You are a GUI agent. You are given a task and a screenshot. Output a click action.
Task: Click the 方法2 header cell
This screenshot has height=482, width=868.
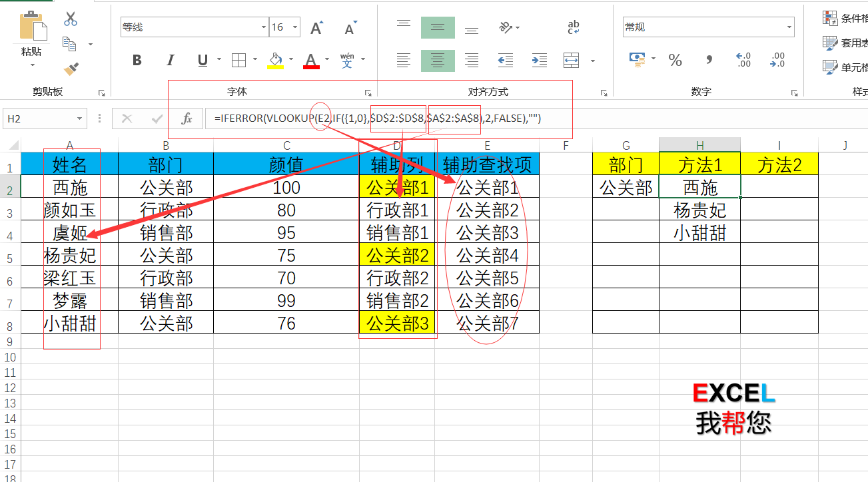click(779, 164)
